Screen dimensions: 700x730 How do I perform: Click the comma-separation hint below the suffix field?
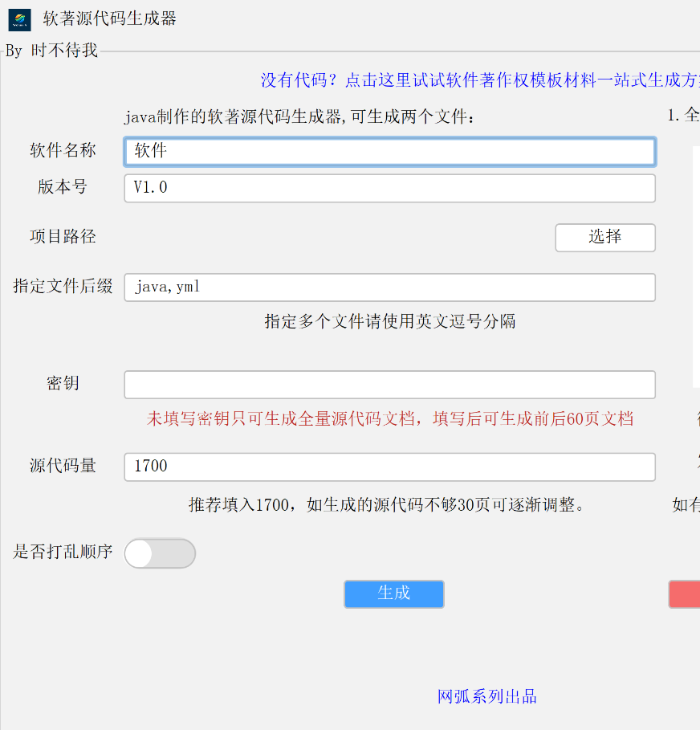tap(389, 321)
